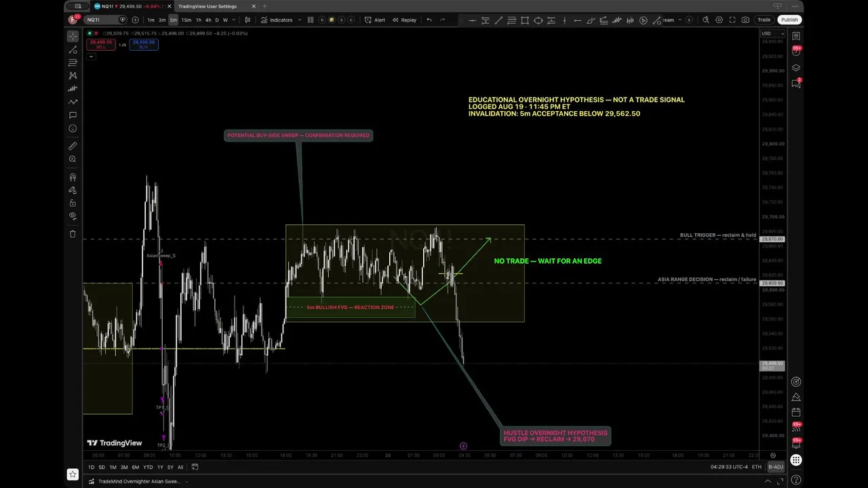The width and height of the screenshot is (868, 488).
Task: Toggle the ETH session setting
Action: tap(757, 467)
